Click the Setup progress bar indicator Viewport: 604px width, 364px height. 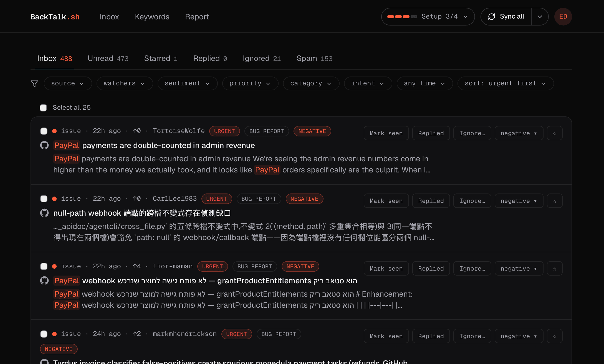click(x=402, y=17)
